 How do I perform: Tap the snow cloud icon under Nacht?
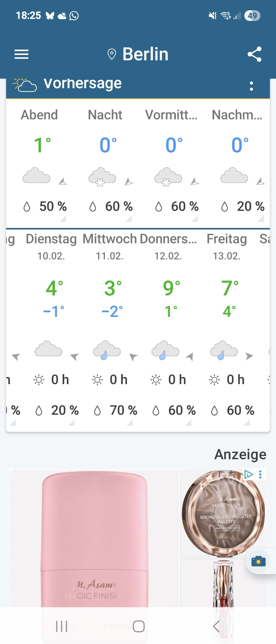[102, 177]
